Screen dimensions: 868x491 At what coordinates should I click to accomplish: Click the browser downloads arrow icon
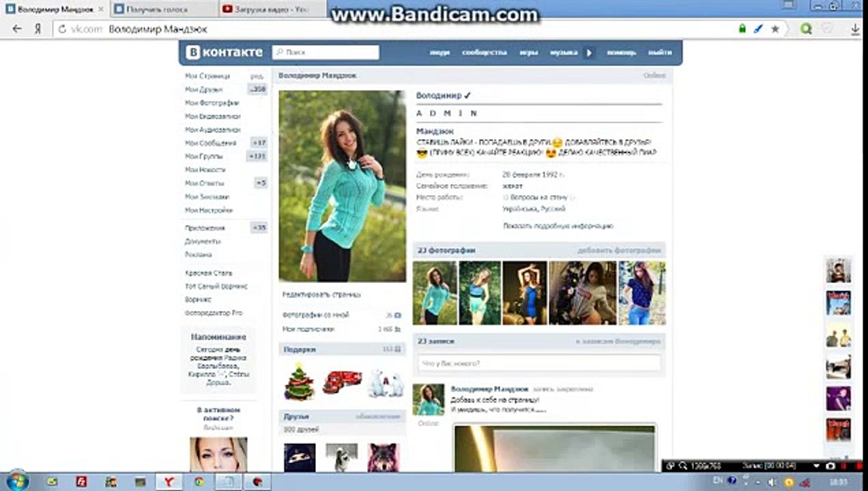(856, 29)
